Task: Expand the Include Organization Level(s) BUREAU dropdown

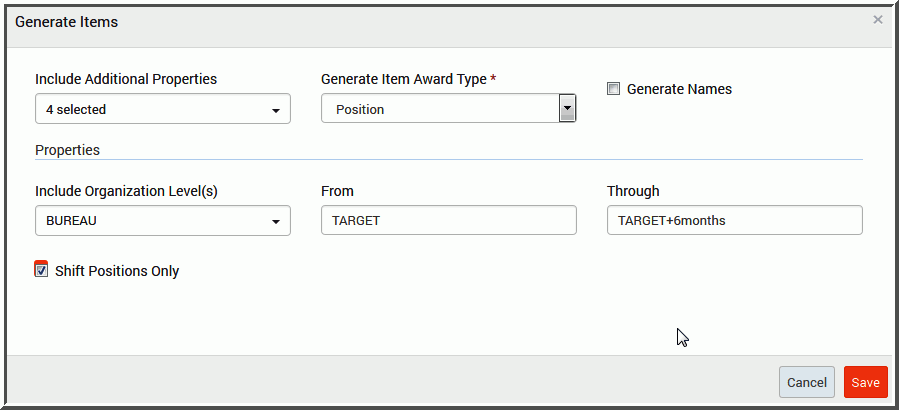Action: 163,221
